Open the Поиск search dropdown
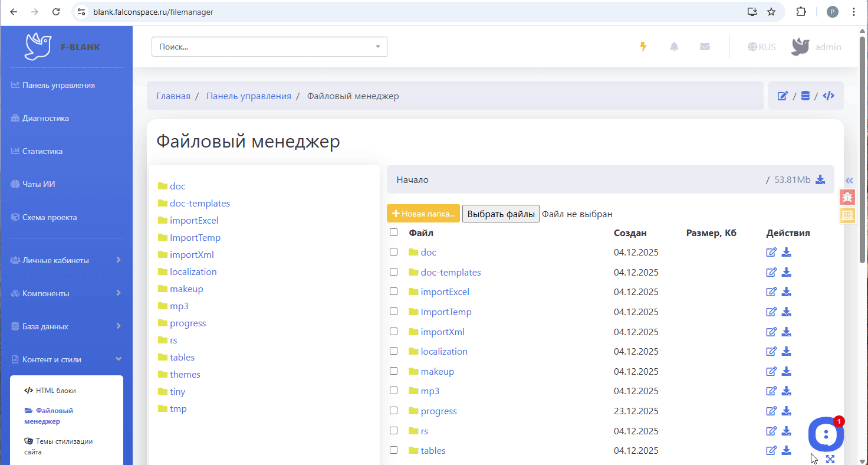 pos(269,47)
